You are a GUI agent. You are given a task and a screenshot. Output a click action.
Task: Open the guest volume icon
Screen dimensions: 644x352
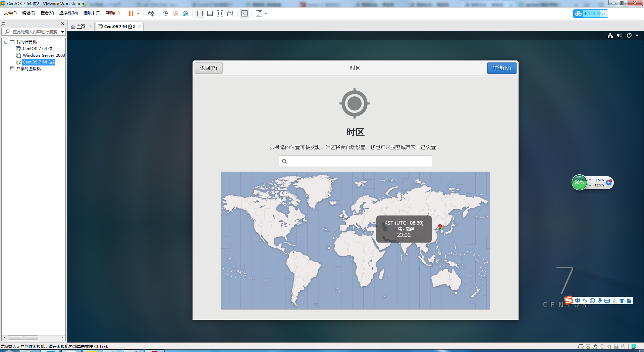[x=620, y=36]
